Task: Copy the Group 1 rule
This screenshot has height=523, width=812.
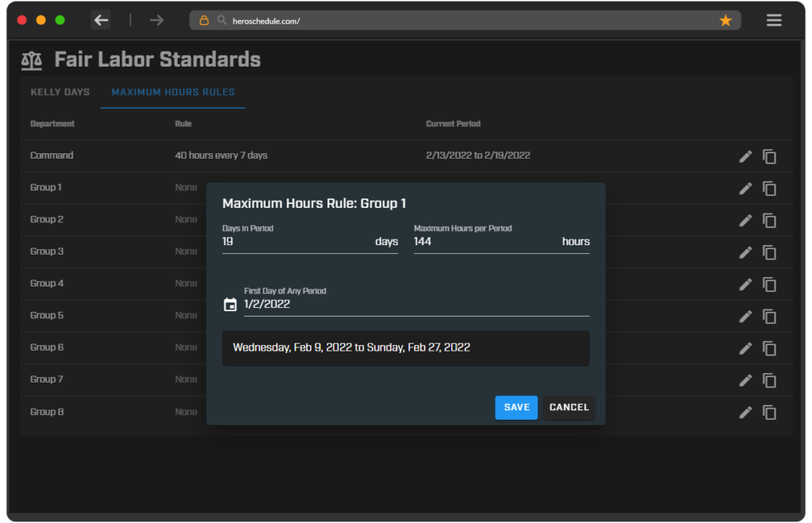Action: 769,188
